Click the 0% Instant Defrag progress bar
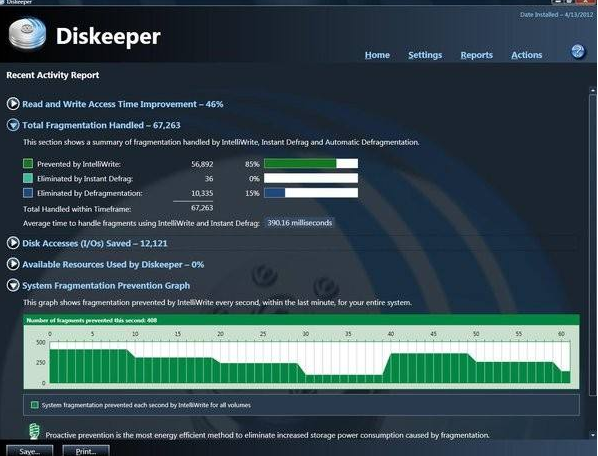The height and width of the screenshot is (456, 598). pos(311,178)
